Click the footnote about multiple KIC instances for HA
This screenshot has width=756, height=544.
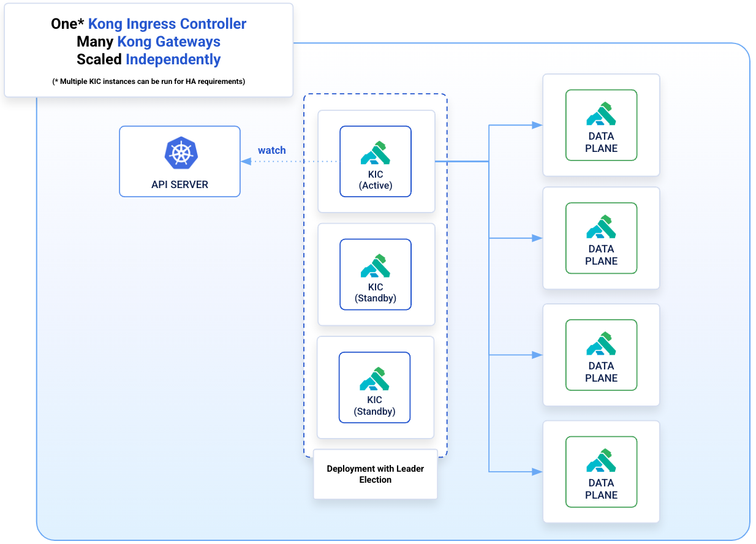click(x=149, y=81)
